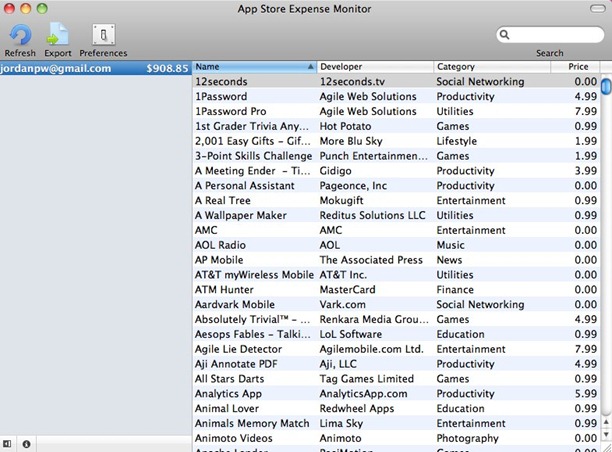Screen dimensions: 612x452
Task: Select ATM Hunter row
Action: (x=396, y=289)
